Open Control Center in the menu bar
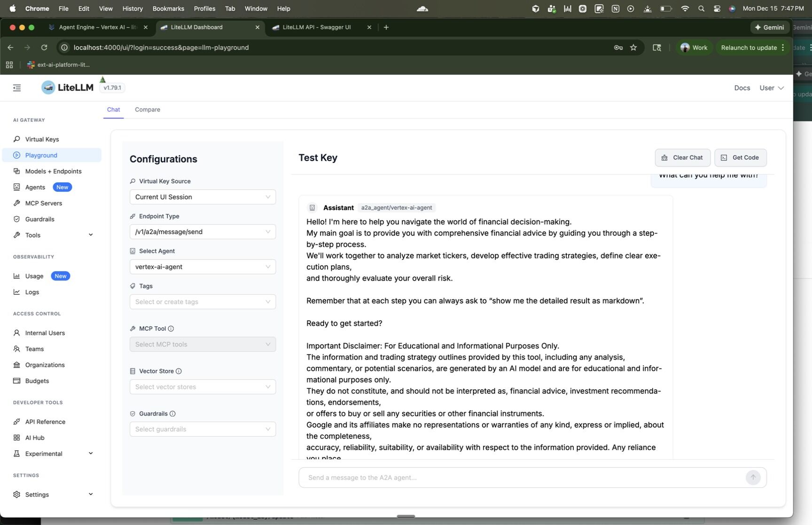This screenshot has width=812, height=525. (x=717, y=8)
